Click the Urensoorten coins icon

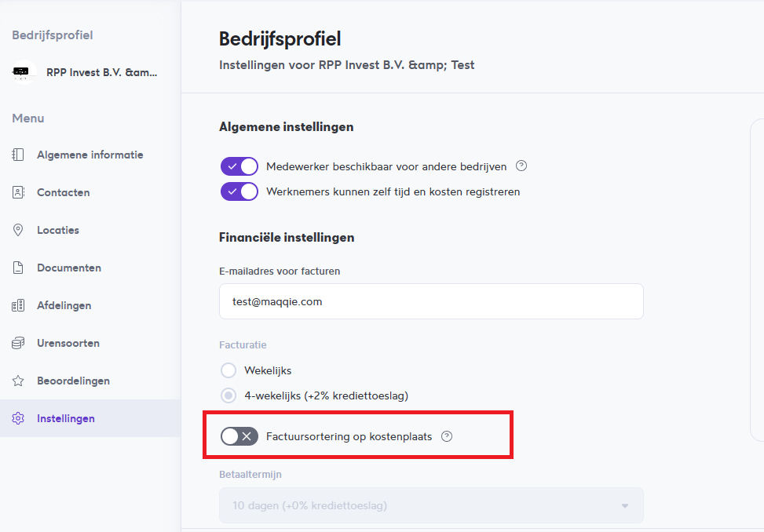[18, 343]
